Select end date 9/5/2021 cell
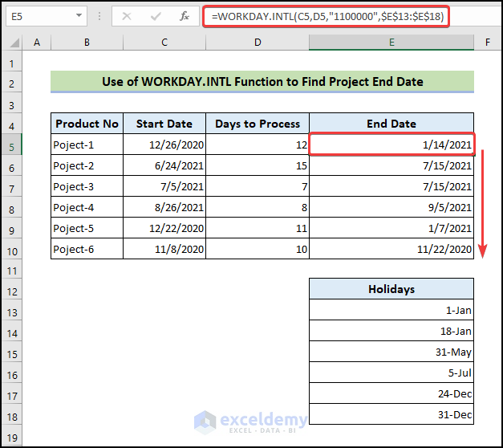This screenshot has height=448, width=503. (x=391, y=207)
